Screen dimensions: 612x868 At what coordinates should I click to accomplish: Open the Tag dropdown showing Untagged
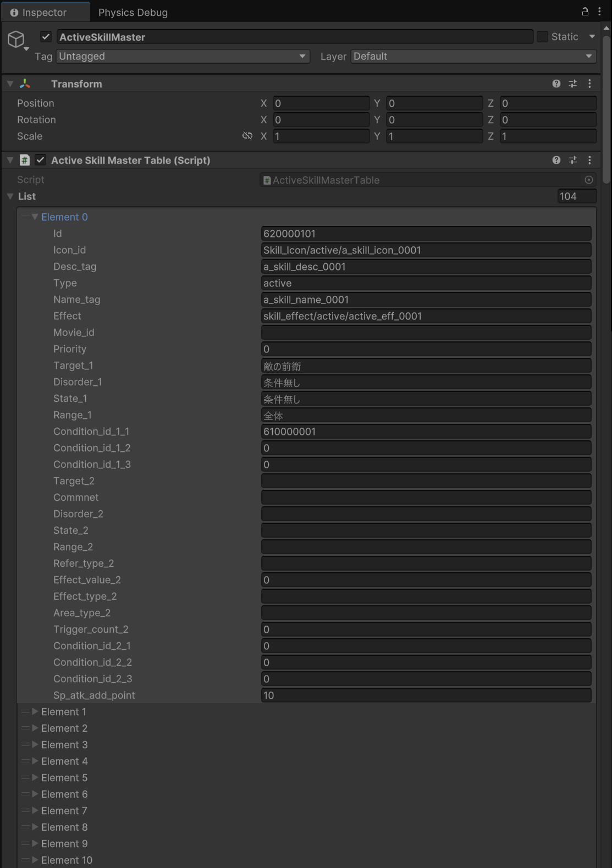coord(183,57)
